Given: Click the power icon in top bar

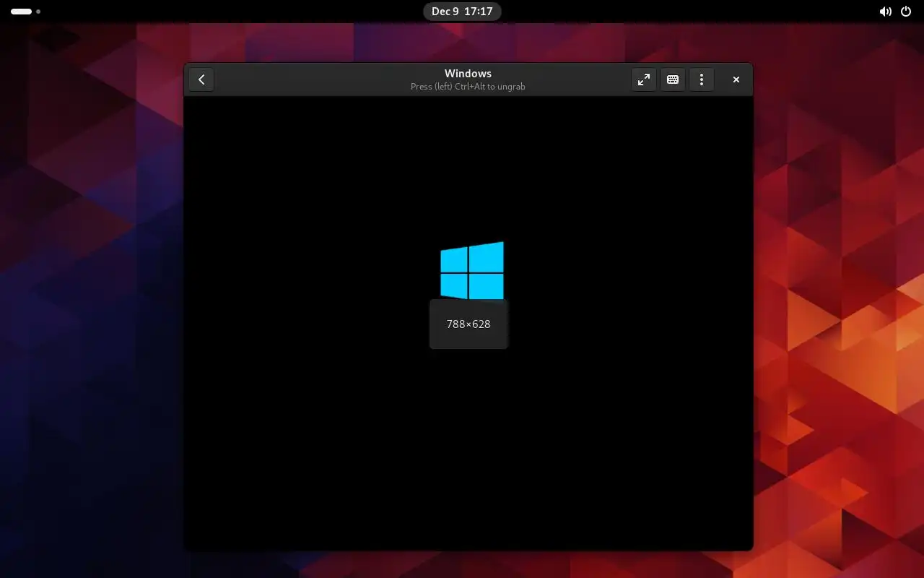Looking at the screenshot, I should click(906, 12).
